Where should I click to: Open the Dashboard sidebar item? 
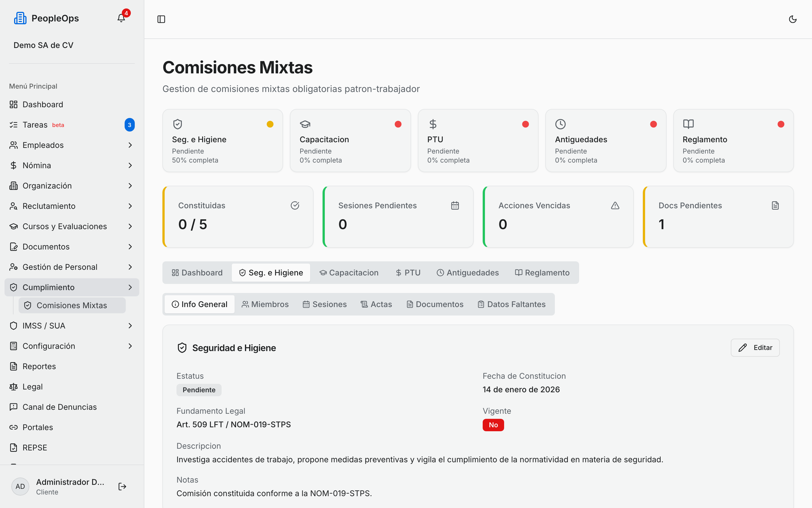[x=72, y=104]
